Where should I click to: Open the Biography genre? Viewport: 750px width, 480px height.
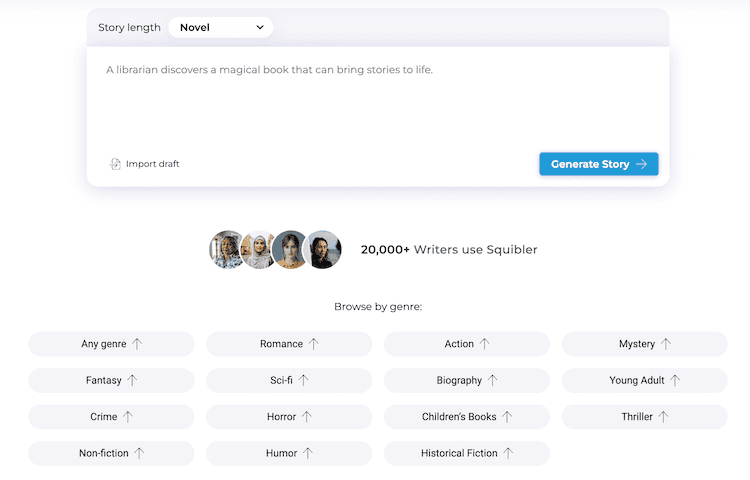(467, 380)
